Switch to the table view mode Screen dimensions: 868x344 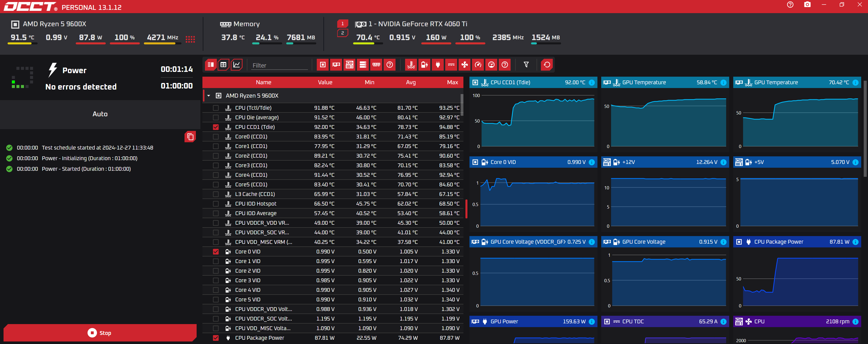[223, 65]
